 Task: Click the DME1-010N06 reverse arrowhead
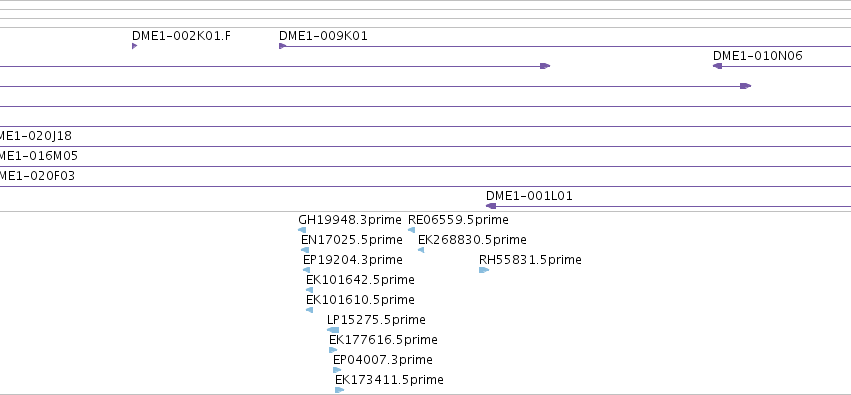717,66
